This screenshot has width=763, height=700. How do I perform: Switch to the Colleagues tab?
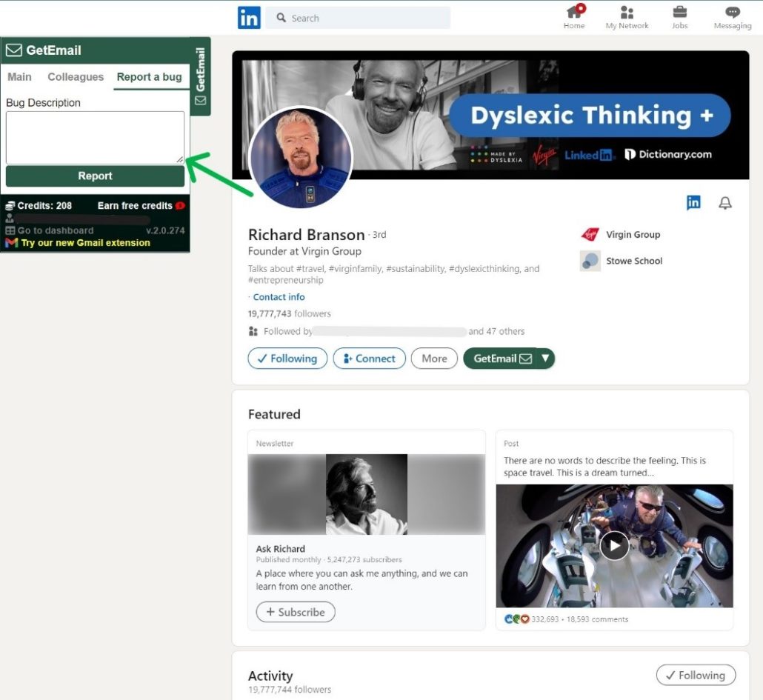click(76, 77)
